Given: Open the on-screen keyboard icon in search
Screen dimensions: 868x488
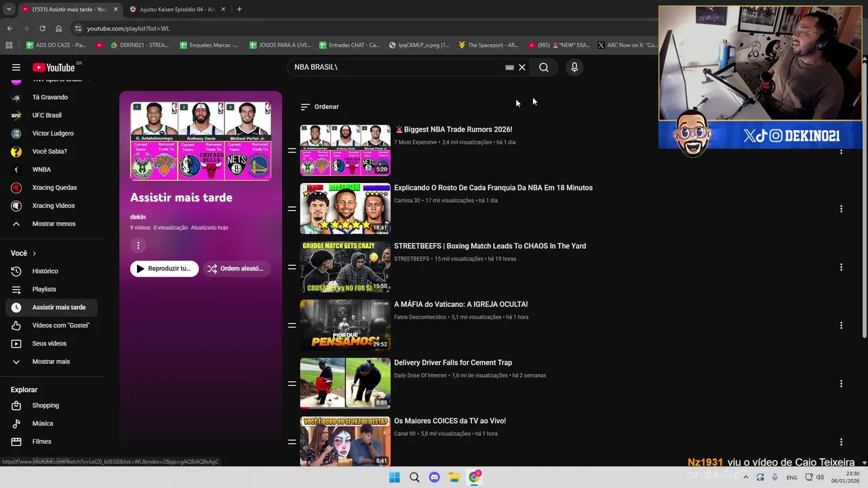Looking at the screenshot, I should click(509, 67).
